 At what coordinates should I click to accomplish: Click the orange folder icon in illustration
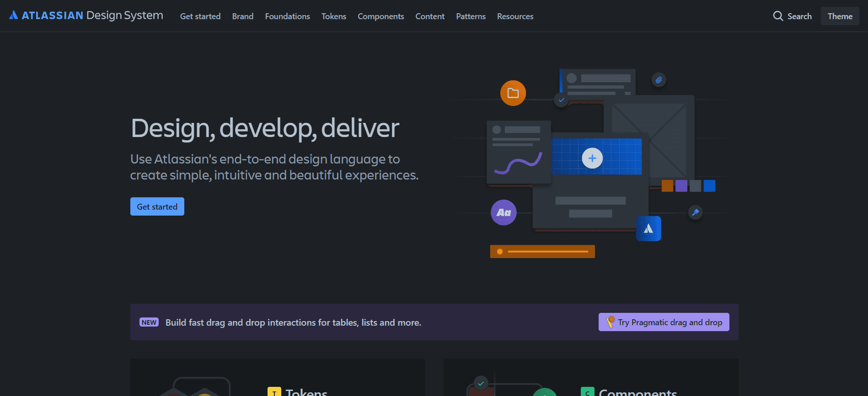point(513,93)
